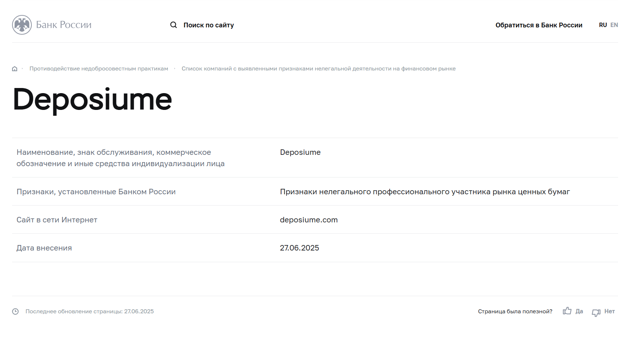The height and width of the screenshot is (348, 644).
Task: Select the Deposiume value in name row
Action: point(300,152)
